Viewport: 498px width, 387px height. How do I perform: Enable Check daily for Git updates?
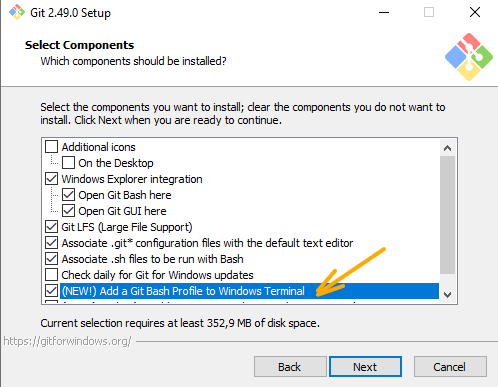51,275
